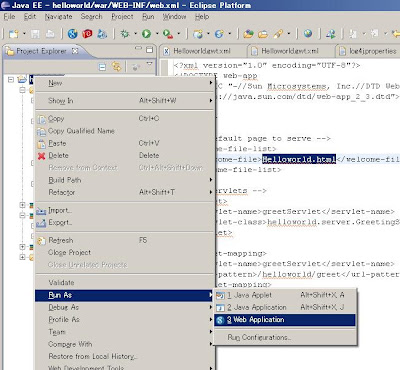400x370 pixels.
Task: Open Project Explorer view menu triangle
Action: (149, 64)
